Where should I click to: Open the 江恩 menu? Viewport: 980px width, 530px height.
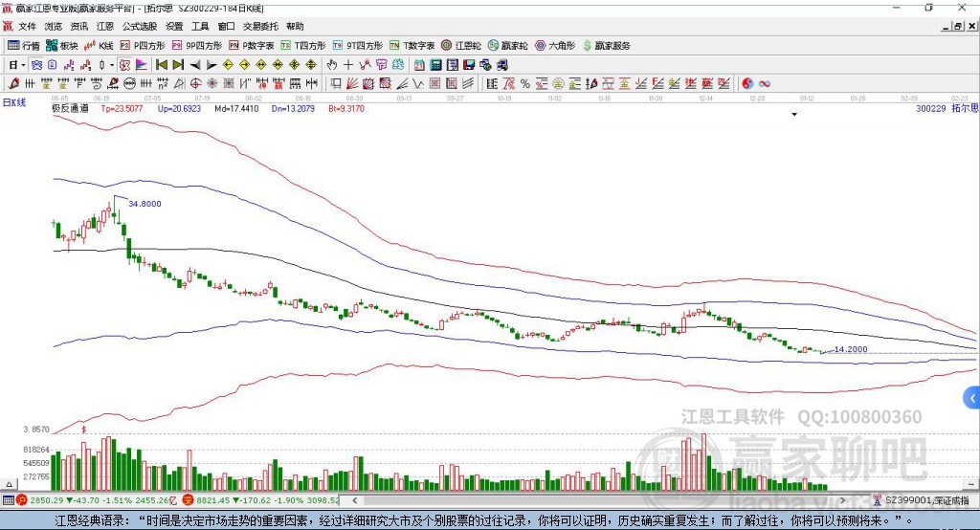coord(105,26)
